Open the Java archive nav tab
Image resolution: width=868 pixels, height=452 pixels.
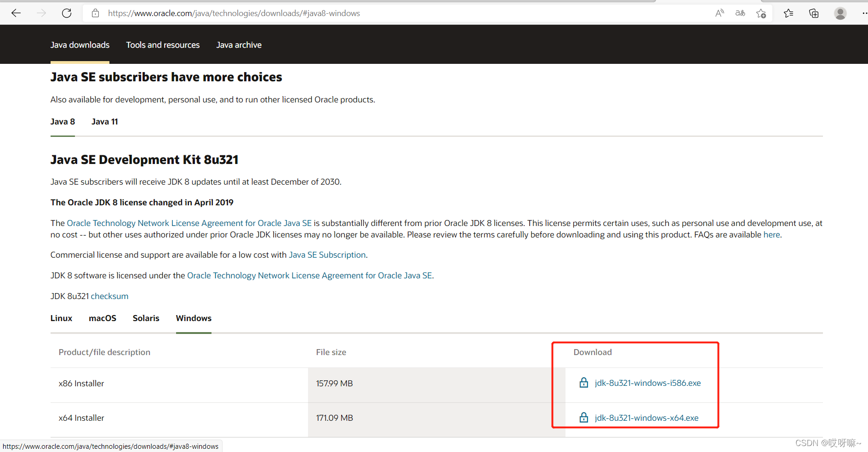pyautogui.click(x=239, y=45)
